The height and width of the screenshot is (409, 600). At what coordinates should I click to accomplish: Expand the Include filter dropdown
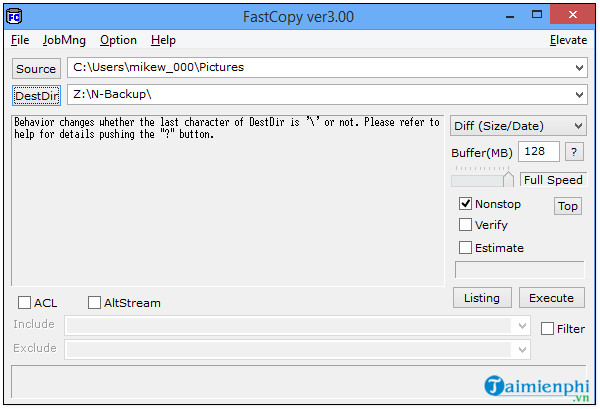tap(522, 326)
